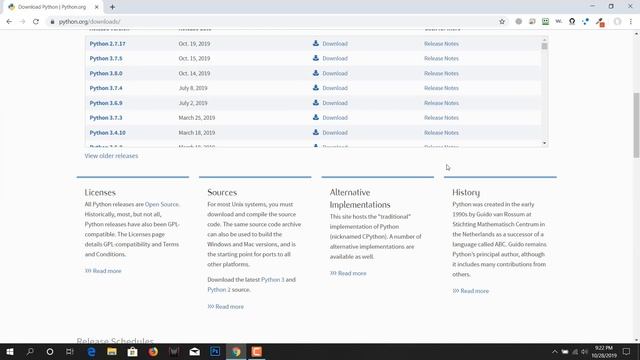Open Release Notes for Python 3.7.4
This screenshot has height=360, width=640.
[x=441, y=88]
